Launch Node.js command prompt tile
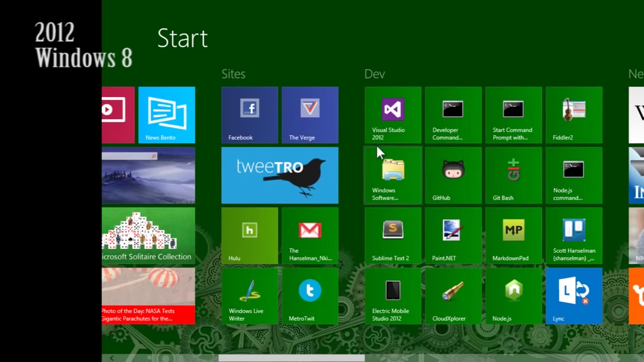Image resolution: width=644 pixels, height=362 pixels. click(574, 175)
